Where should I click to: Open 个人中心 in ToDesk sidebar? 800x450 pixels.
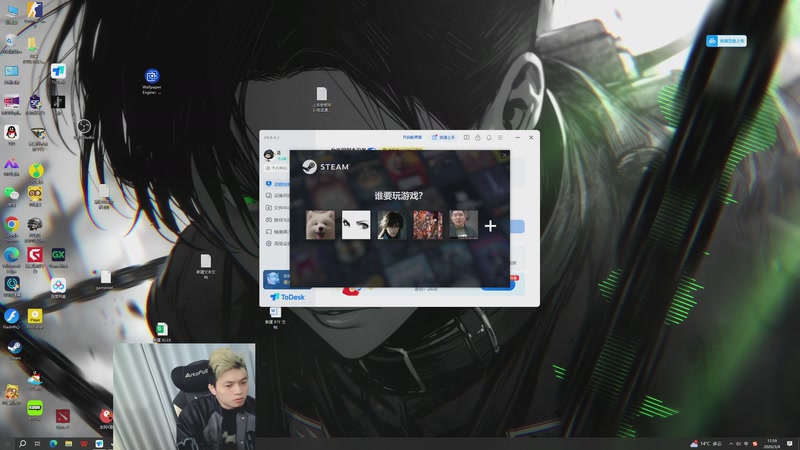click(276, 168)
